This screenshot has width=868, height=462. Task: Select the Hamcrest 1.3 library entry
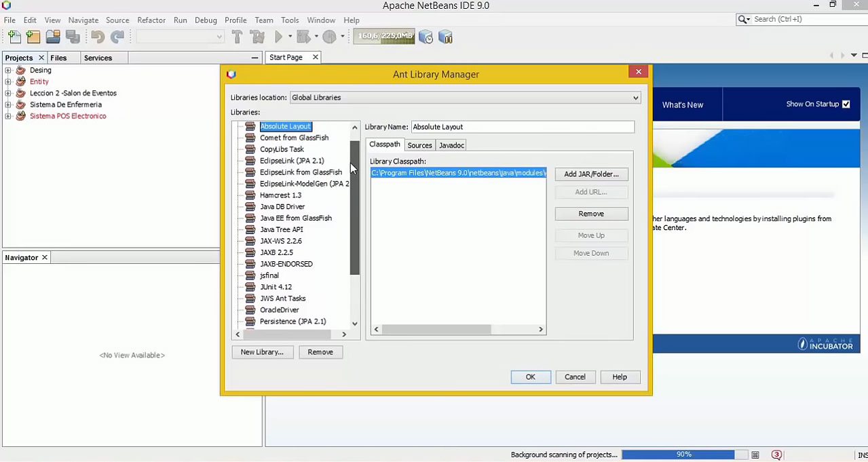(280, 195)
